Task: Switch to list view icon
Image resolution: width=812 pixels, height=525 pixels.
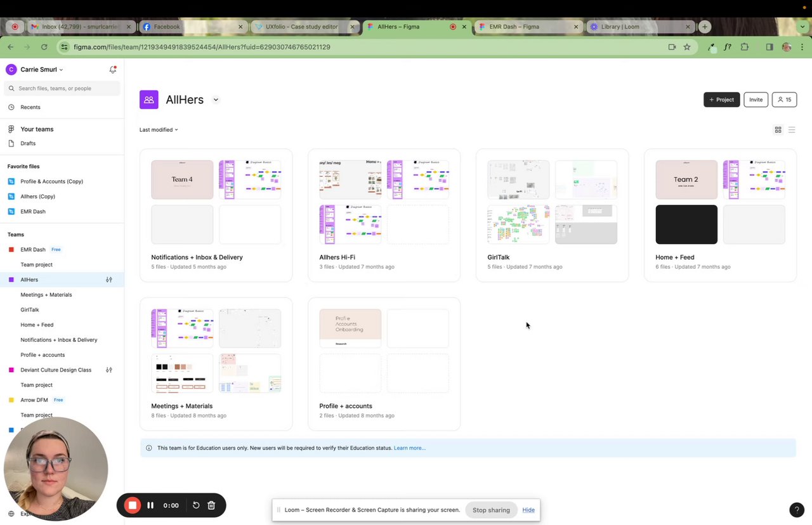Action: [x=792, y=130]
